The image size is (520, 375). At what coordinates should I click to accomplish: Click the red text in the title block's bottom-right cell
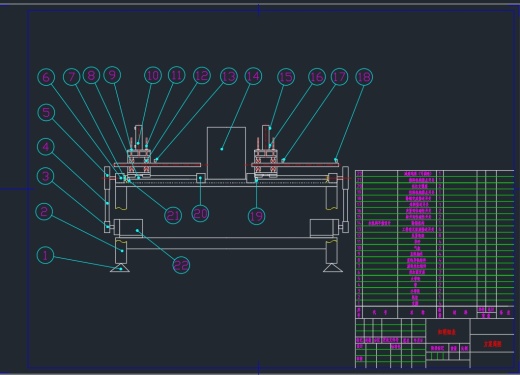[493, 344]
